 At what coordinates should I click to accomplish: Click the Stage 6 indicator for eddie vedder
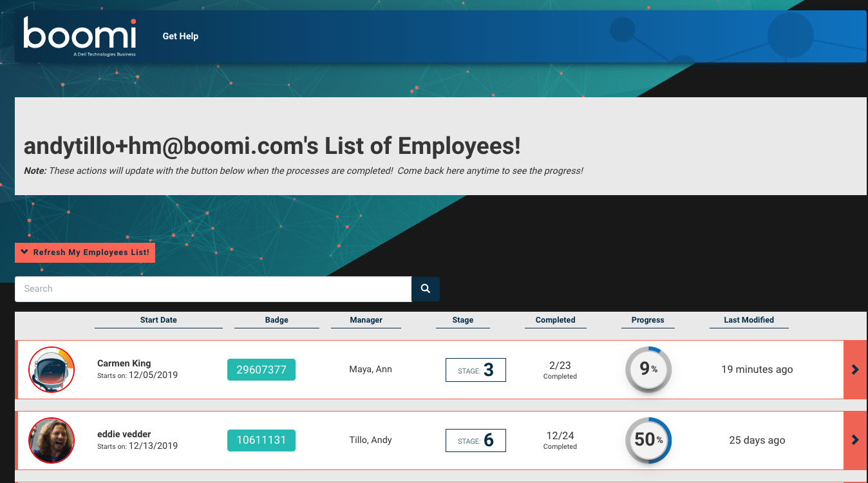[475, 440]
